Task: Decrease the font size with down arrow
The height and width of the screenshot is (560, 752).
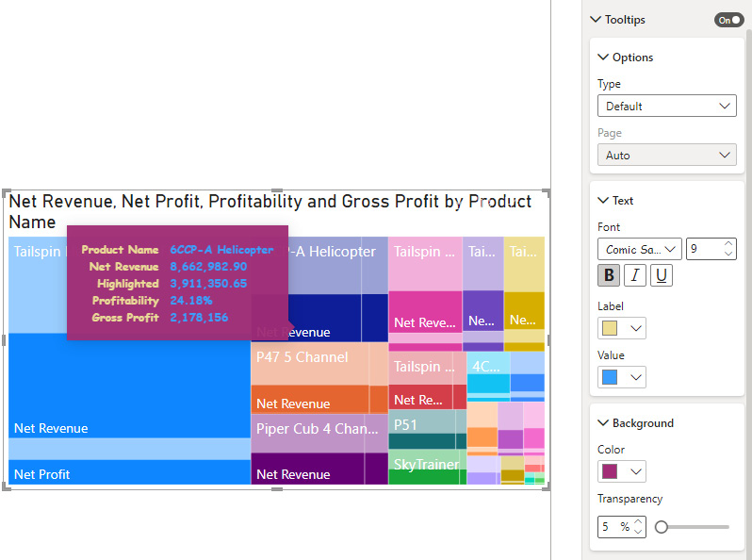Action: pyautogui.click(x=728, y=255)
